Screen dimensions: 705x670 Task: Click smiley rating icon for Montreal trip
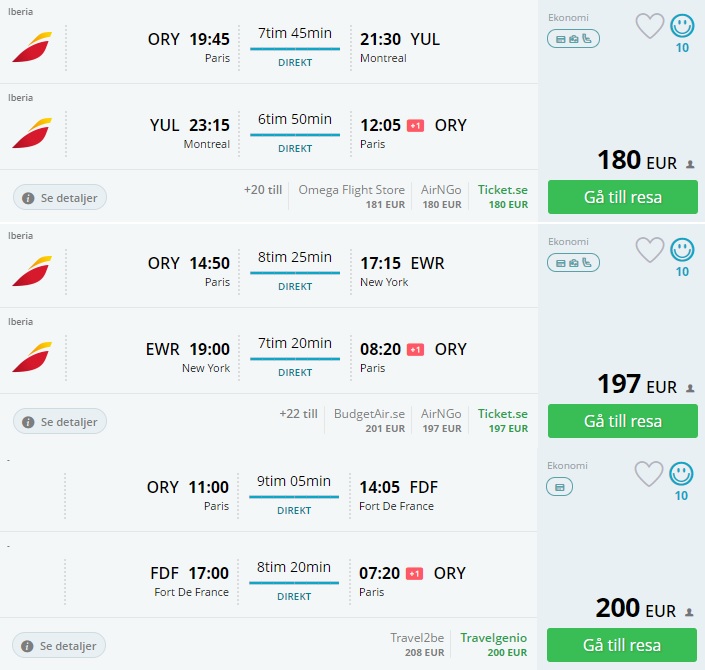[x=682, y=26]
